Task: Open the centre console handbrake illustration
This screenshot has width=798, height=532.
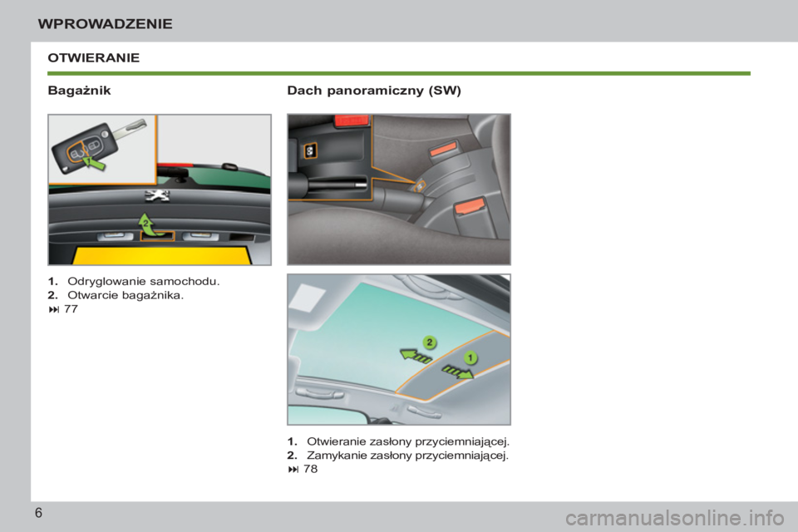Action: [x=399, y=190]
